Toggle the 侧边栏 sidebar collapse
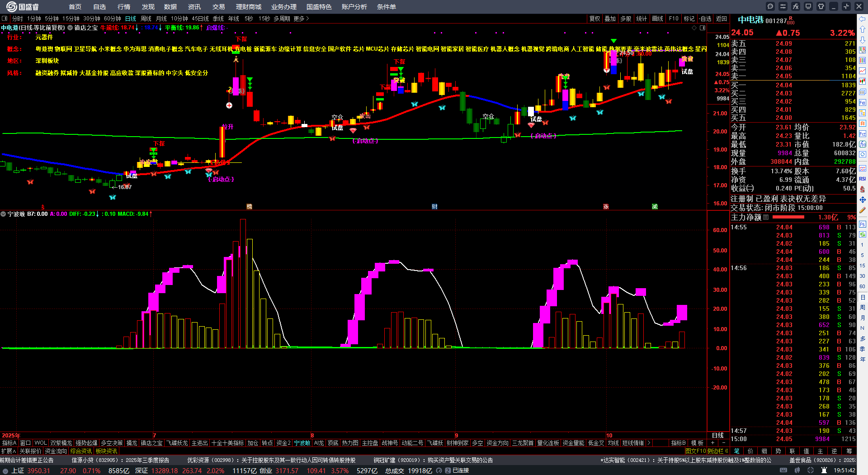This screenshot has height=475, width=868. [x=717, y=451]
